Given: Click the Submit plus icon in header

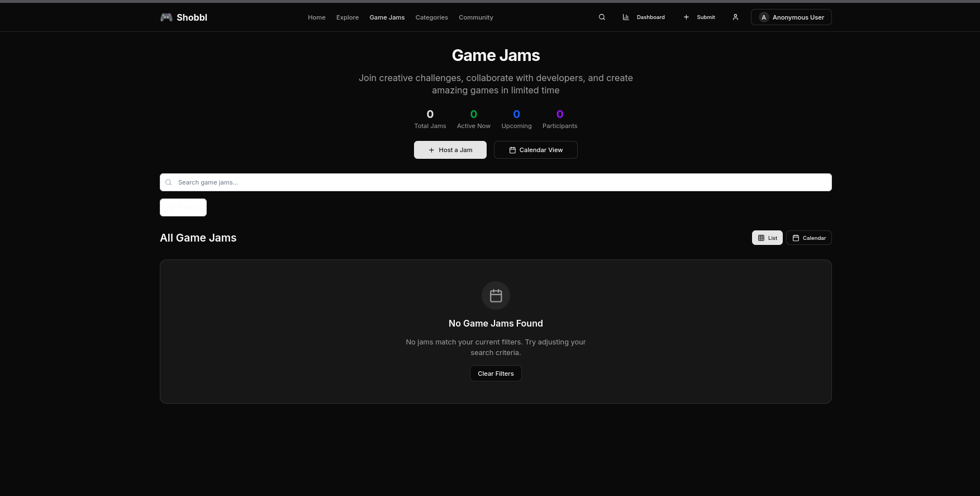Looking at the screenshot, I should 686,17.
